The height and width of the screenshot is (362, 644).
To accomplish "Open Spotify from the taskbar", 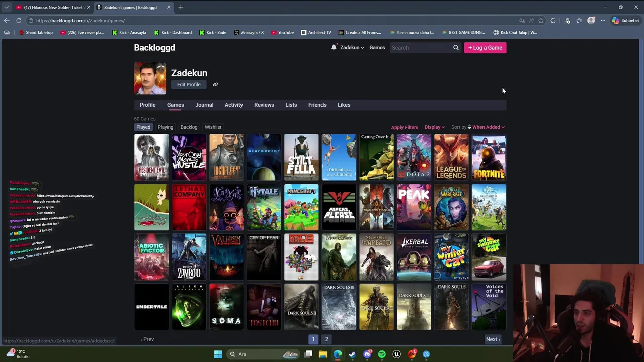I will pos(382,354).
